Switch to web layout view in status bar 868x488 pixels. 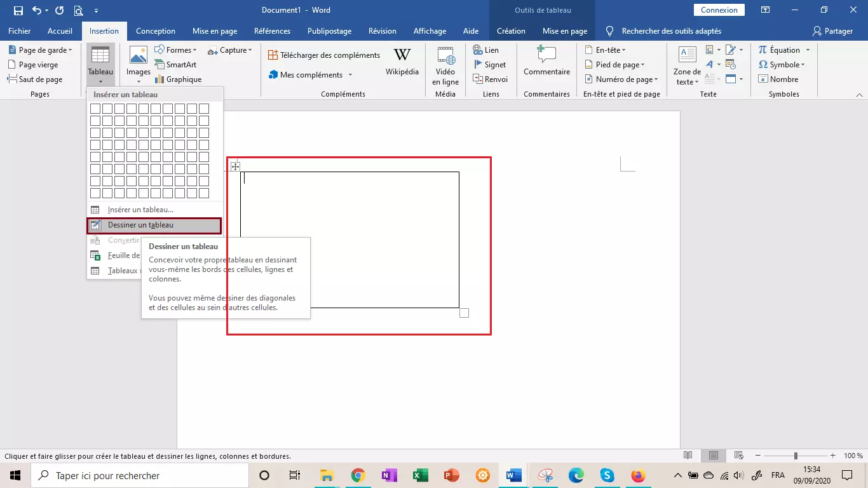point(738,456)
